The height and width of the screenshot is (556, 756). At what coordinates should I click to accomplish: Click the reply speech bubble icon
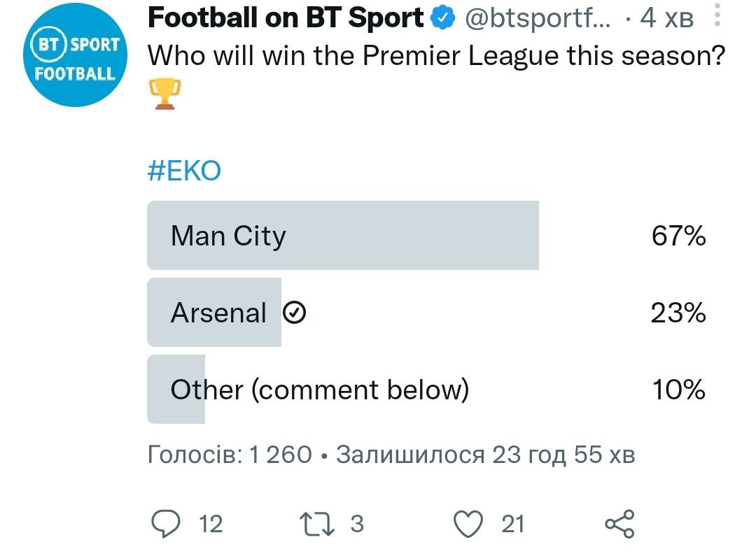pyautogui.click(x=167, y=524)
